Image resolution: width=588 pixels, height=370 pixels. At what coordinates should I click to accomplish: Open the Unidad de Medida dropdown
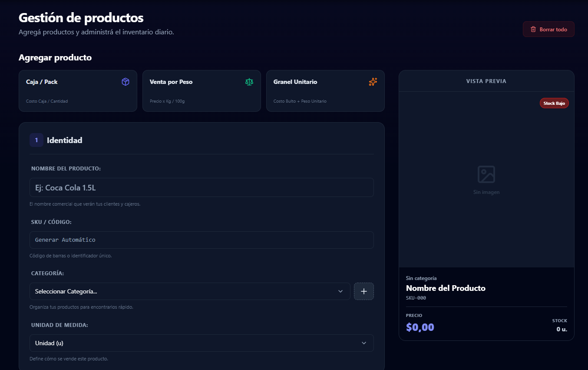(202, 343)
